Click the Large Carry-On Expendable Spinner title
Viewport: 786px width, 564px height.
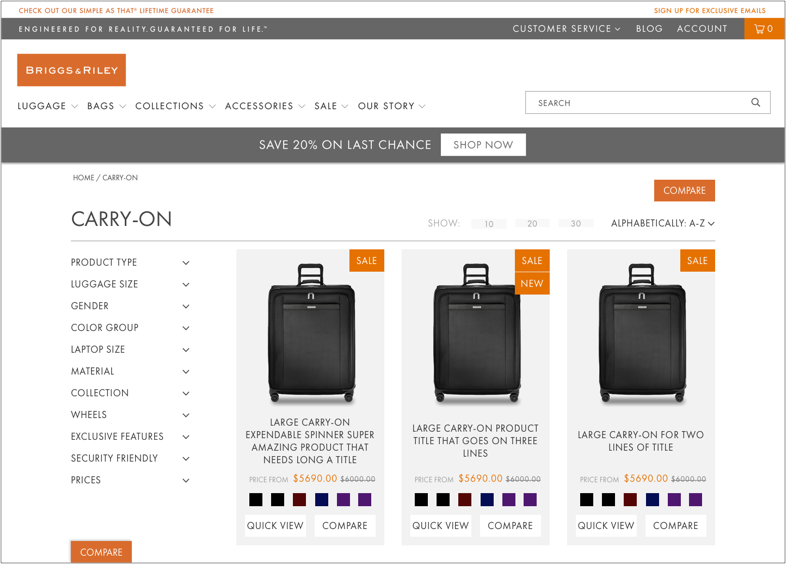pos(310,441)
